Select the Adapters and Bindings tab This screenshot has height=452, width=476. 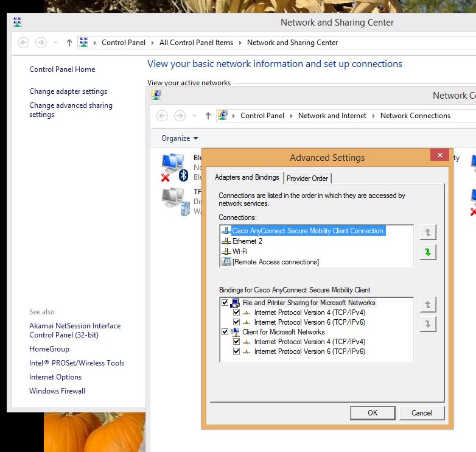coord(247,177)
